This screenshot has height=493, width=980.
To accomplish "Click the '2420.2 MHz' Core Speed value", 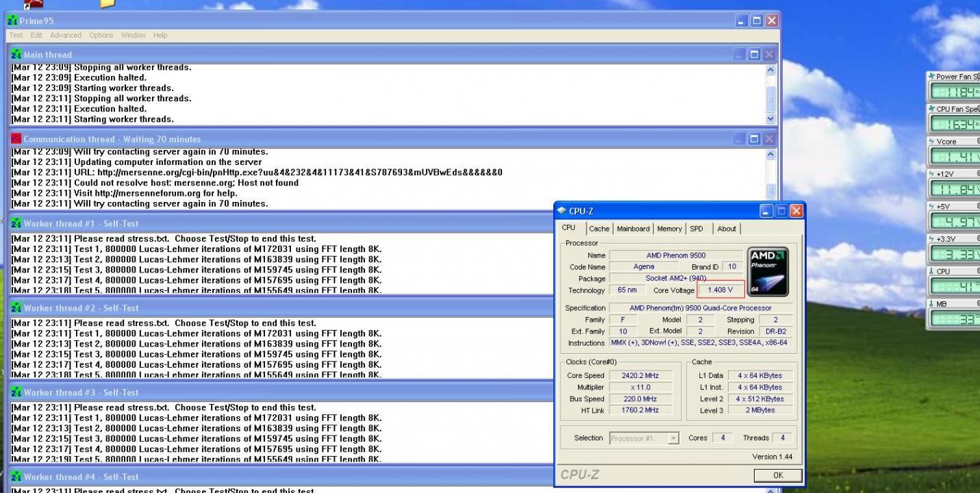I will [640, 376].
